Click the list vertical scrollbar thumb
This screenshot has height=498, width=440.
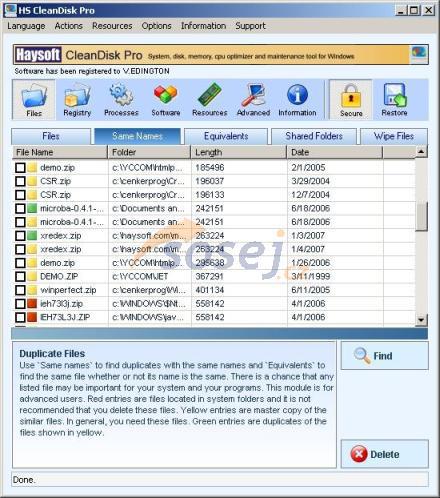[x=421, y=216]
